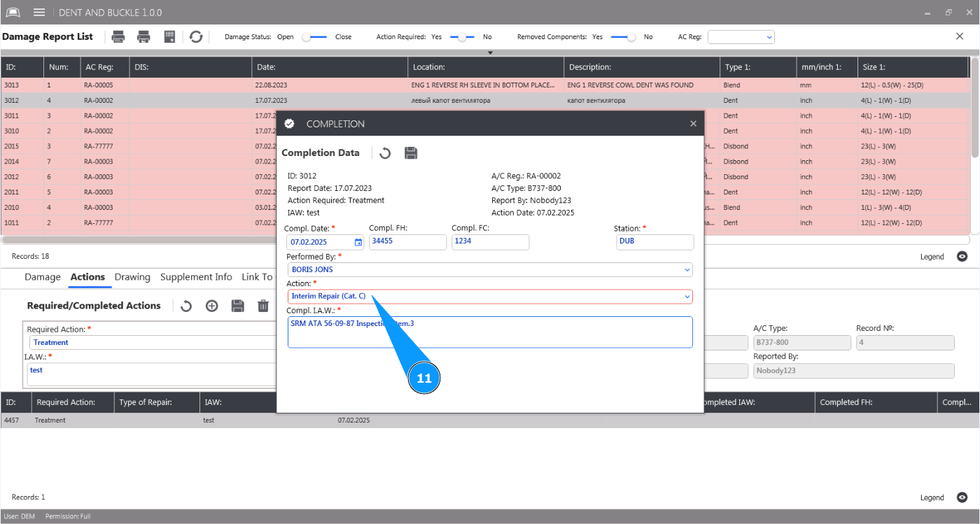The image size is (980, 524).
Task: Close the Damage Report List panel
Action: pos(960,36)
